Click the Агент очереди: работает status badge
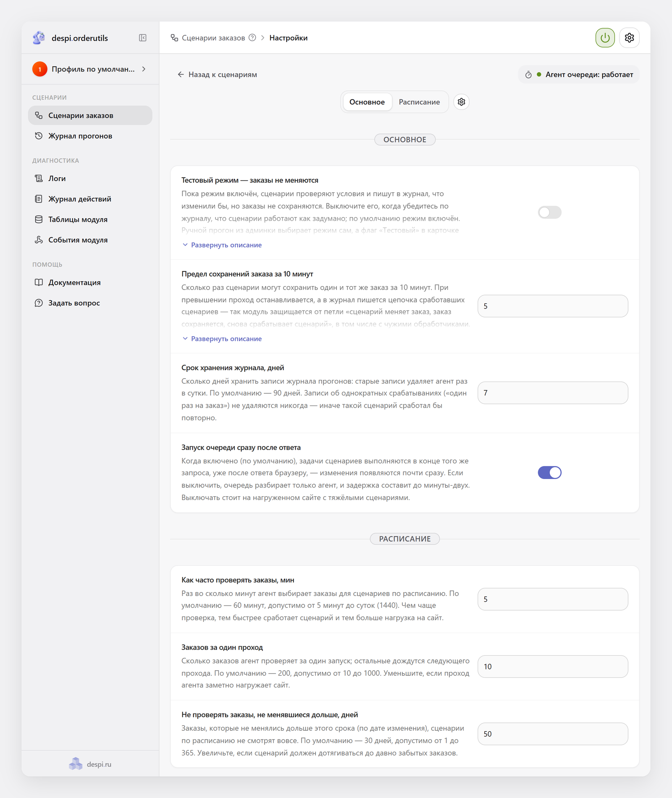672x798 pixels. click(578, 75)
